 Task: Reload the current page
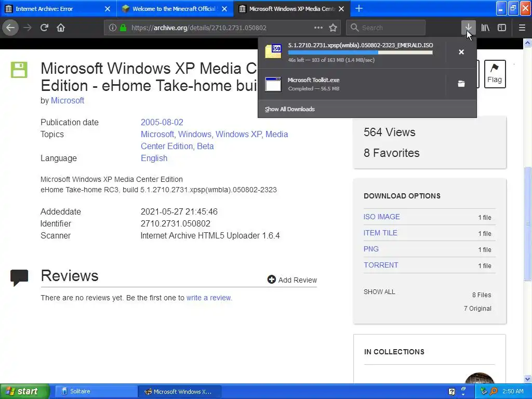[x=44, y=28]
